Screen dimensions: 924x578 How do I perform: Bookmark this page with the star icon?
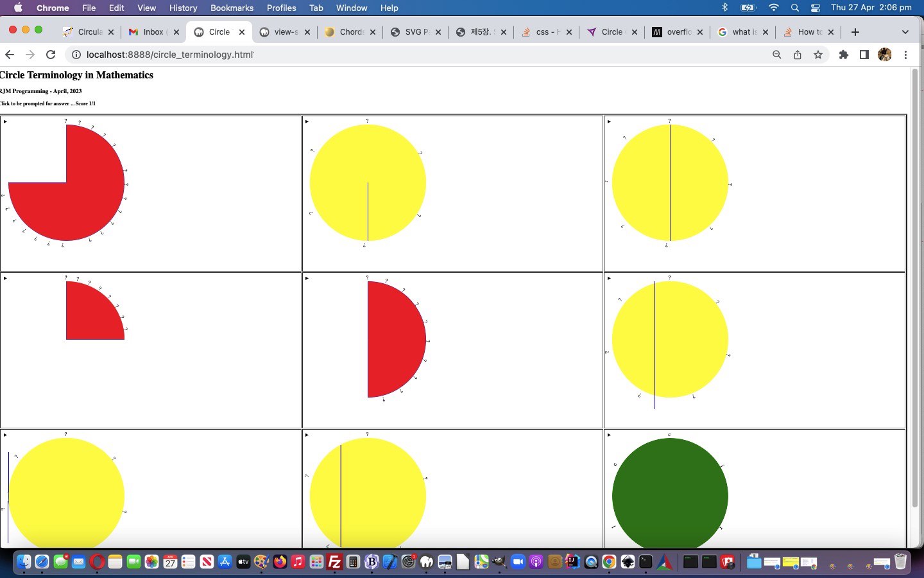pos(818,55)
